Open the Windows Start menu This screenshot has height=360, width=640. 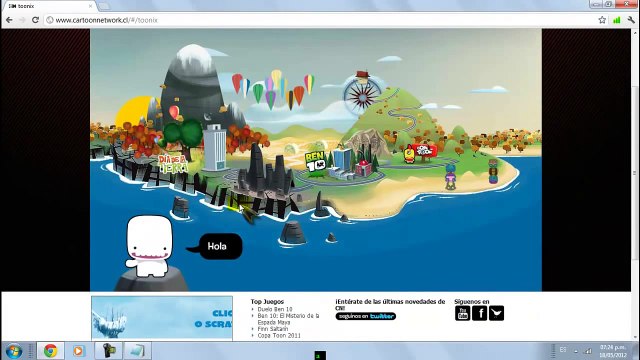(x=14, y=351)
